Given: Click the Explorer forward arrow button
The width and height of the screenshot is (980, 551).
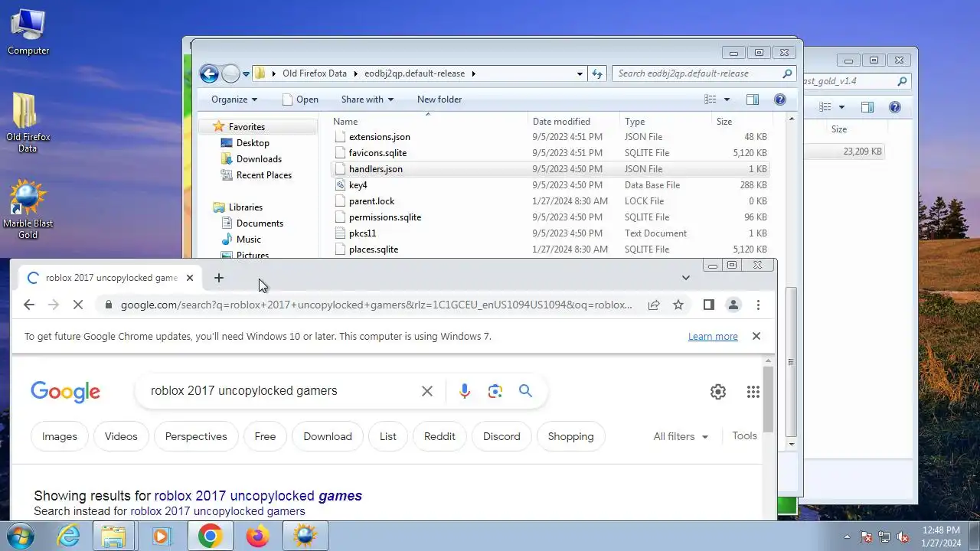Looking at the screenshot, I should pos(230,73).
